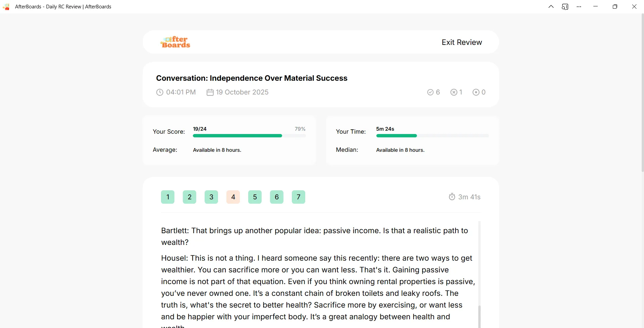The height and width of the screenshot is (328, 644).
Task: Click the AfterBoards logo
Action: tap(175, 42)
